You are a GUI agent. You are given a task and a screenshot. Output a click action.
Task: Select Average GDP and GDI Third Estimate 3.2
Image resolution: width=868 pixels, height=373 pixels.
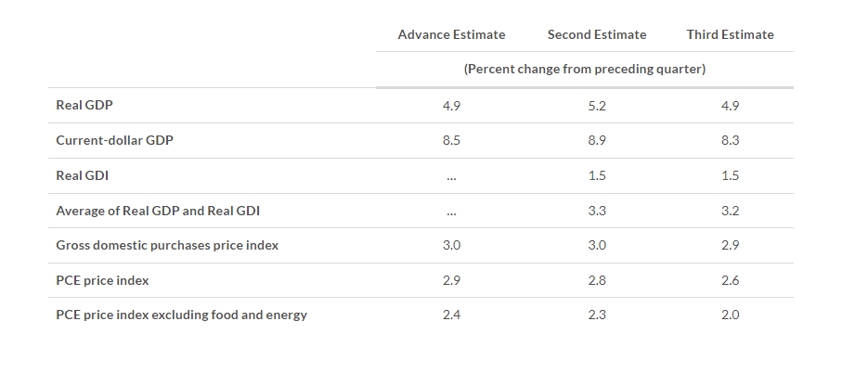(730, 211)
